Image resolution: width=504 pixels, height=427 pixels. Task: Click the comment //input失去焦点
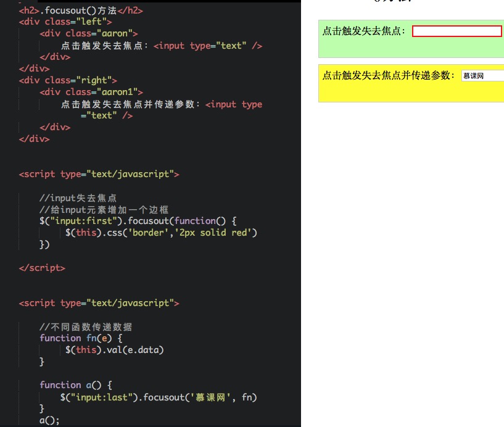(78, 197)
